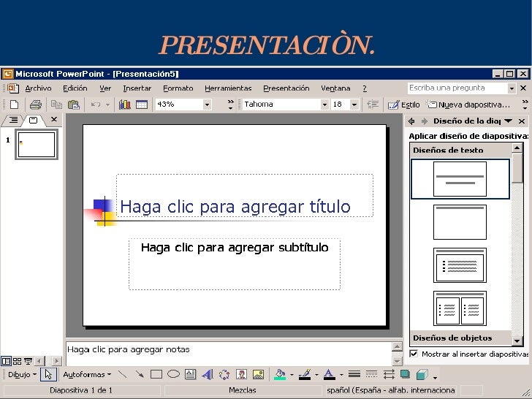Insert picture from file icon
Image resolution: width=532 pixels, height=399 pixels.
[258, 374]
